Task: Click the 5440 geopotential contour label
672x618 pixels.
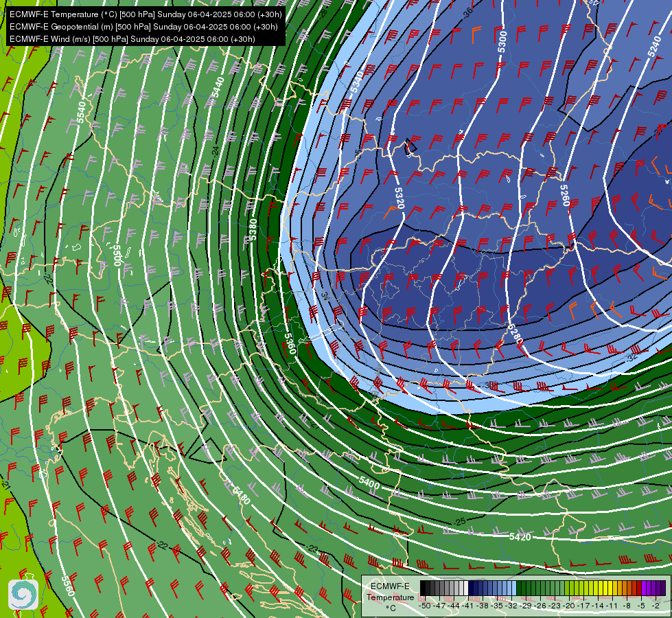Action: [218, 87]
